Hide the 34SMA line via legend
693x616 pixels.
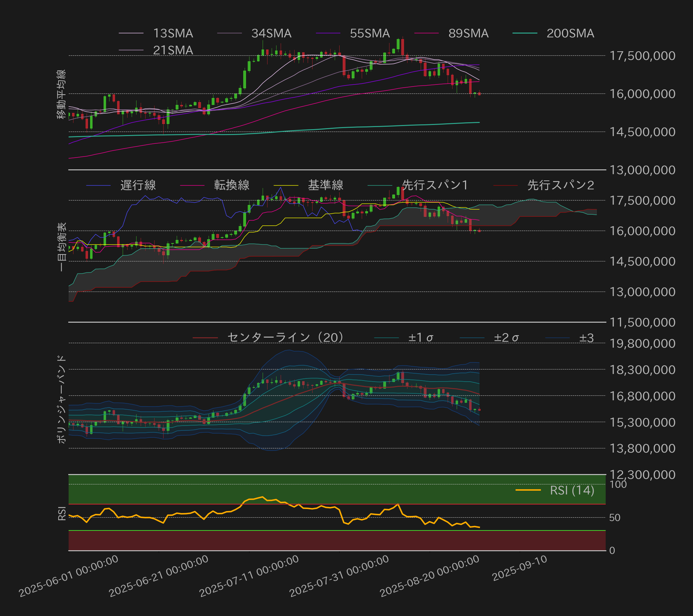271,33
